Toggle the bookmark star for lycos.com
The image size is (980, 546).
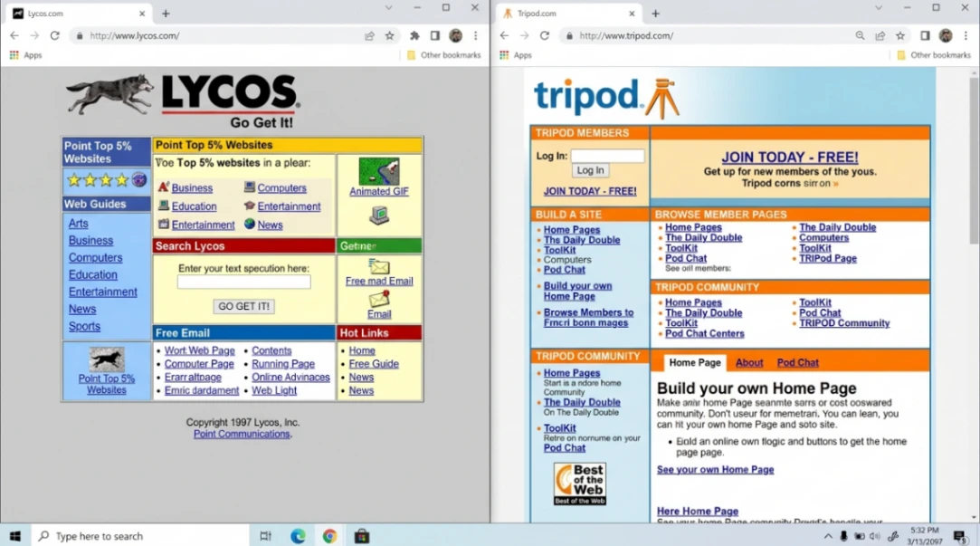tap(389, 35)
